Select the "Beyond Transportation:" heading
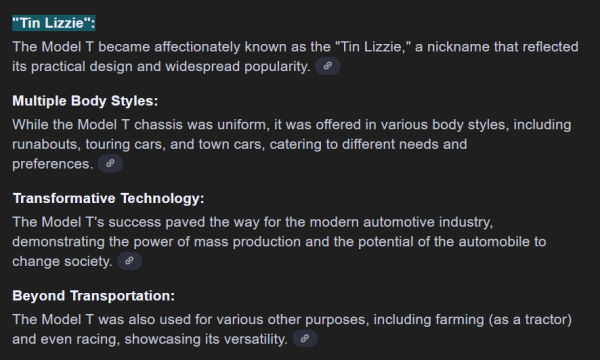600x360 pixels. click(x=93, y=296)
